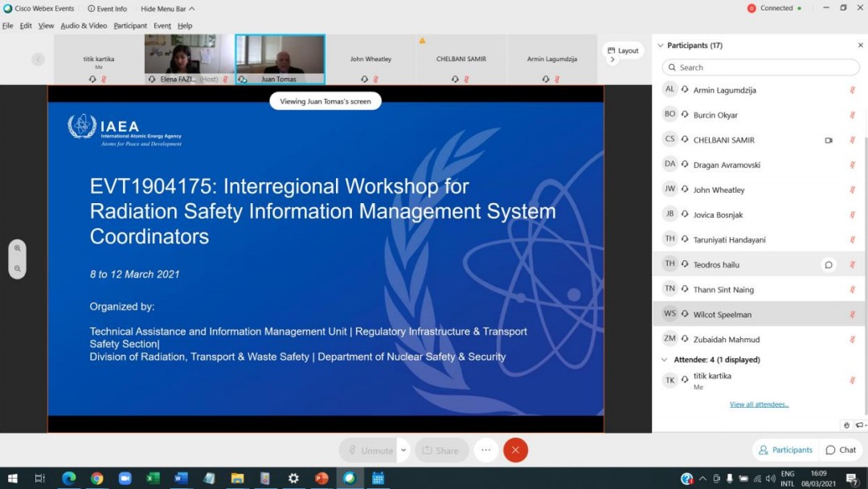Open Excel from taskbar
This screenshot has width=868, height=489.
(x=154, y=479)
